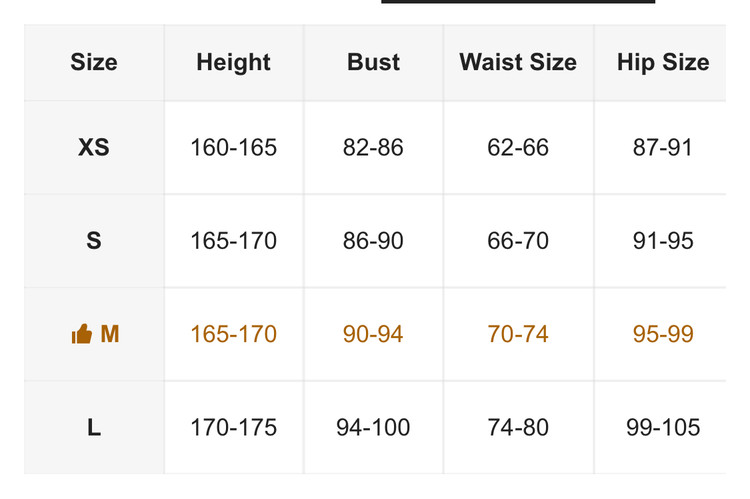
Task: Click the S waist 66-70 cell
Action: pos(518,241)
